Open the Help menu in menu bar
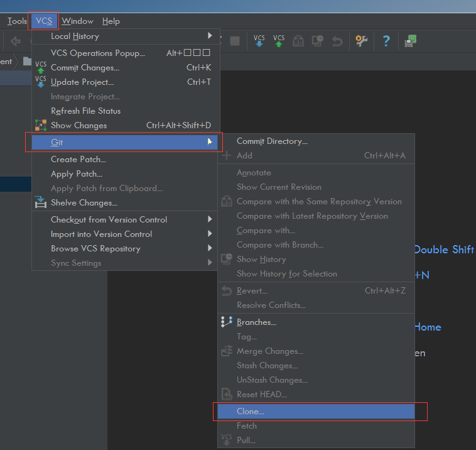 pos(111,21)
